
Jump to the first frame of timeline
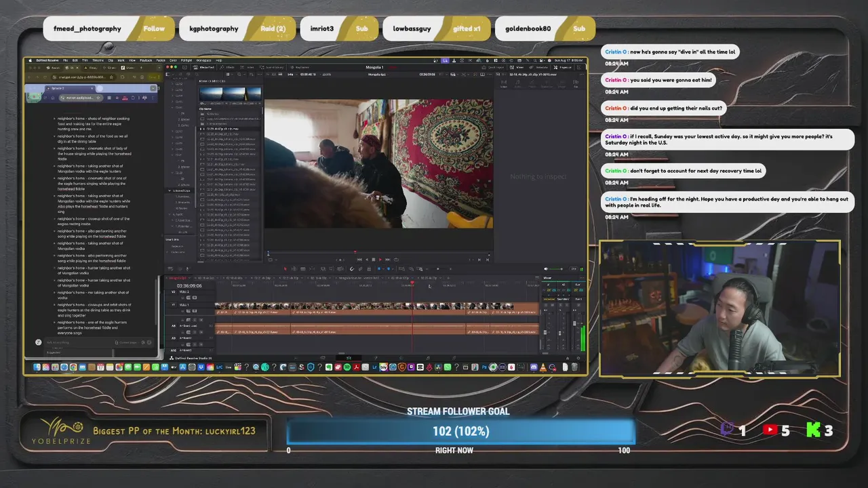point(359,260)
